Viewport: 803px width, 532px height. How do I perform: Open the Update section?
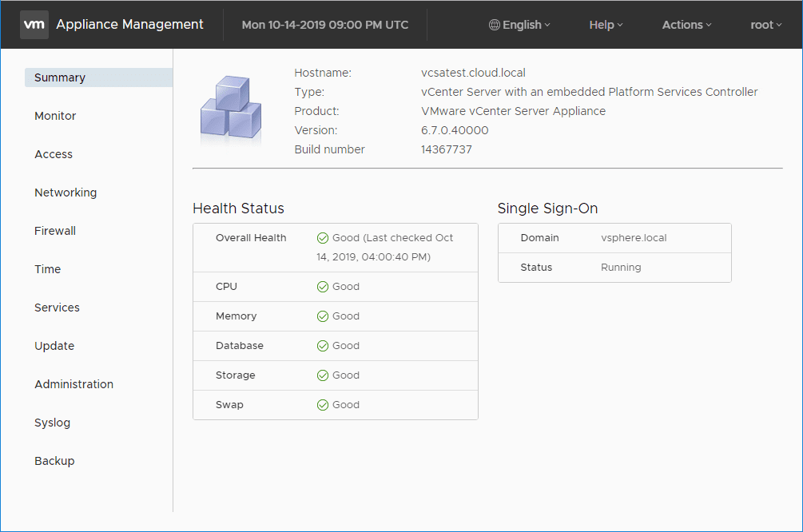[x=54, y=346]
